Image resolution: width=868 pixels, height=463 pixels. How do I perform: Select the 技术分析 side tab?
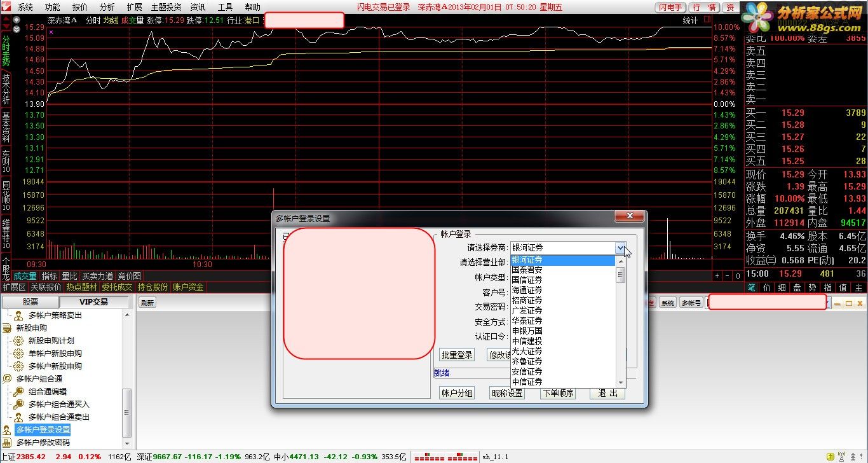click(x=6, y=90)
